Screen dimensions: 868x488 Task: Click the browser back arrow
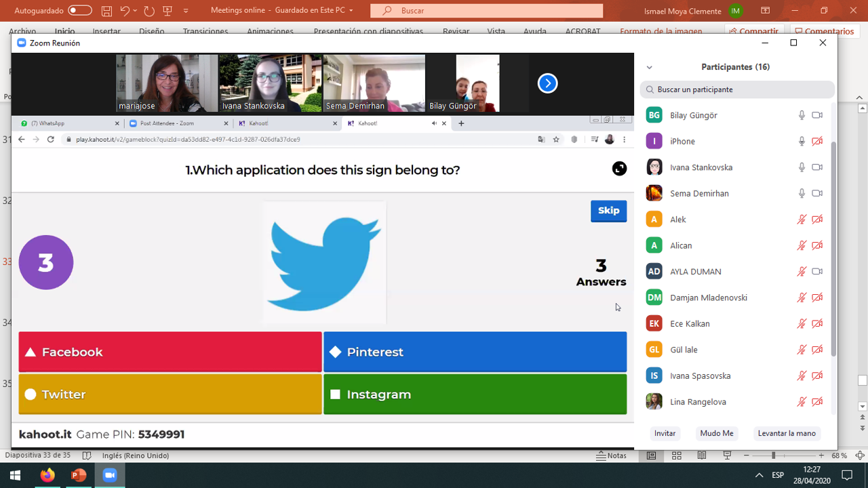tap(21, 140)
